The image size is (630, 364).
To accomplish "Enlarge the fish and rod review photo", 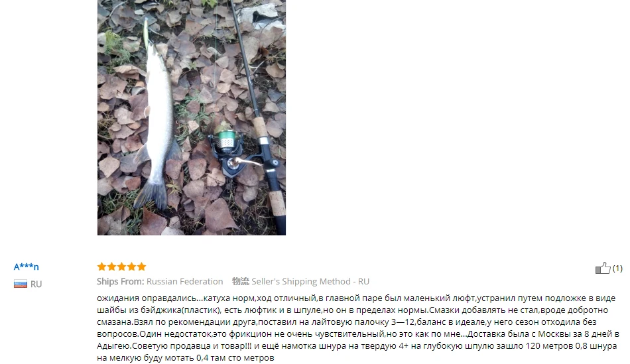I will 192,117.
